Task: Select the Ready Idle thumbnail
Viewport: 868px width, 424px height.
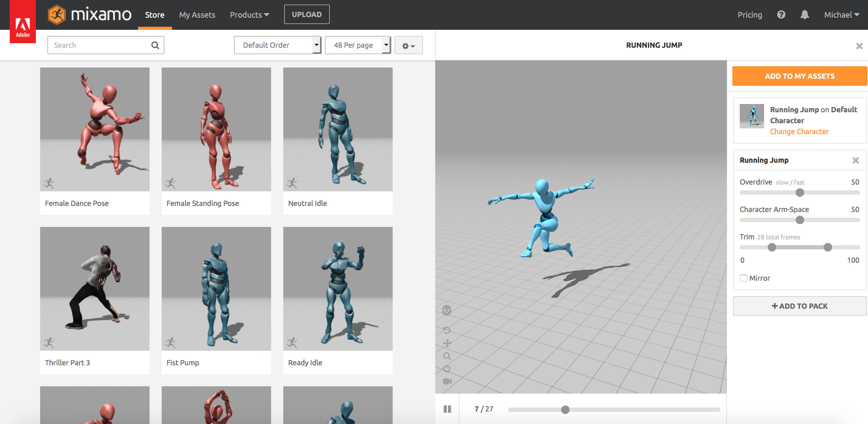Action: (x=338, y=288)
